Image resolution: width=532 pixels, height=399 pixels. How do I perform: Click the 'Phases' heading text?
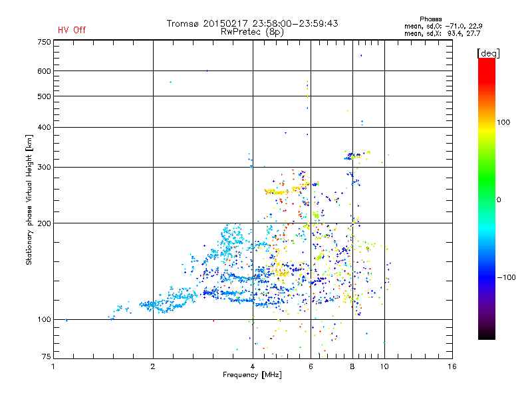coord(430,19)
